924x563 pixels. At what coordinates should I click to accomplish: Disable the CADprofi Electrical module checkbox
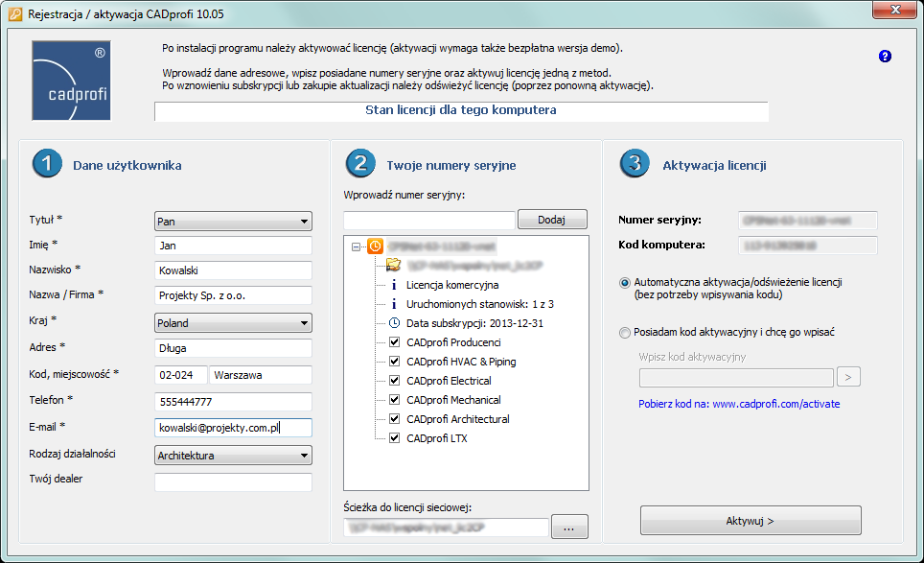pyautogui.click(x=395, y=380)
